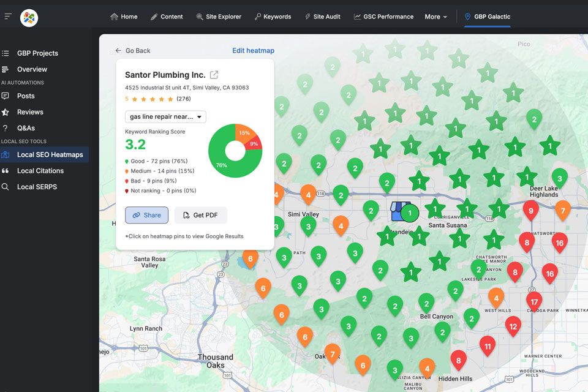Open Local Citations in the sidebar
The width and height of the screenshot is (588, 392).
[x=40, y=171]
